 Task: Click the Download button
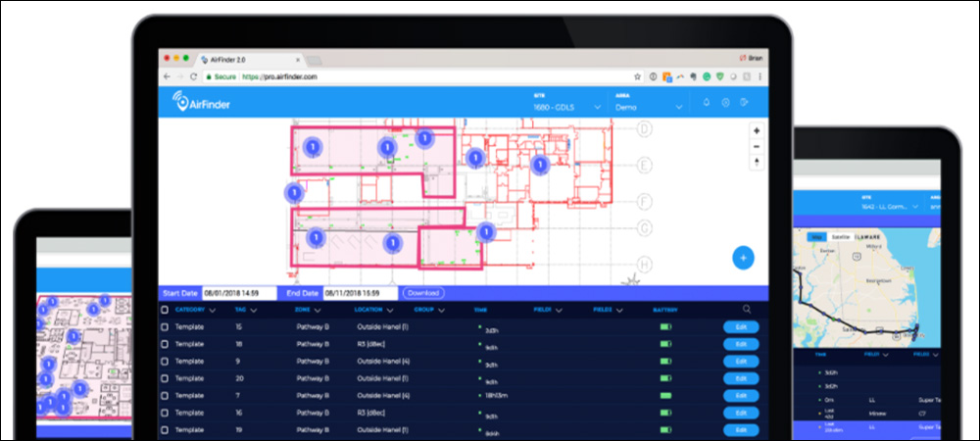[x=423, y=292]
